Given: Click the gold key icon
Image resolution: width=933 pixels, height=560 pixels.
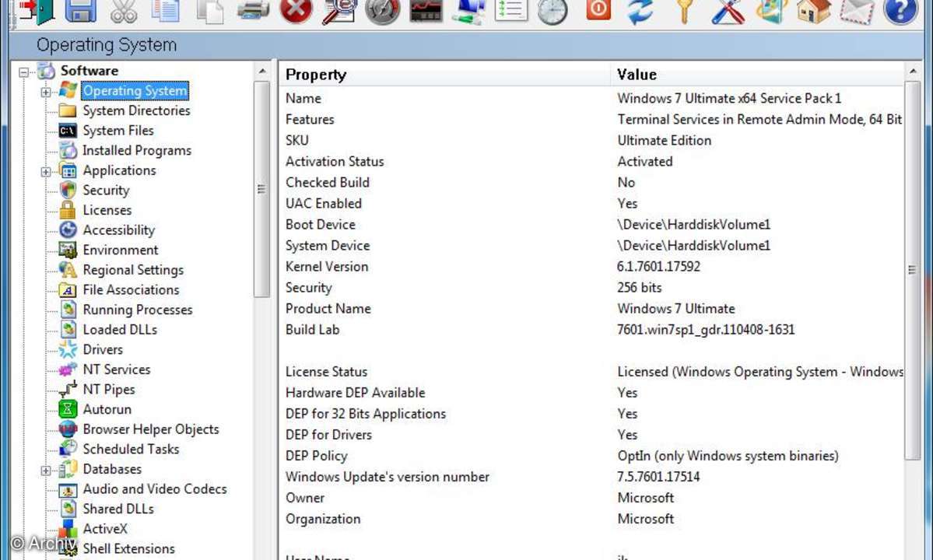Looking at the screenshot, I should [x=684, y=11].
